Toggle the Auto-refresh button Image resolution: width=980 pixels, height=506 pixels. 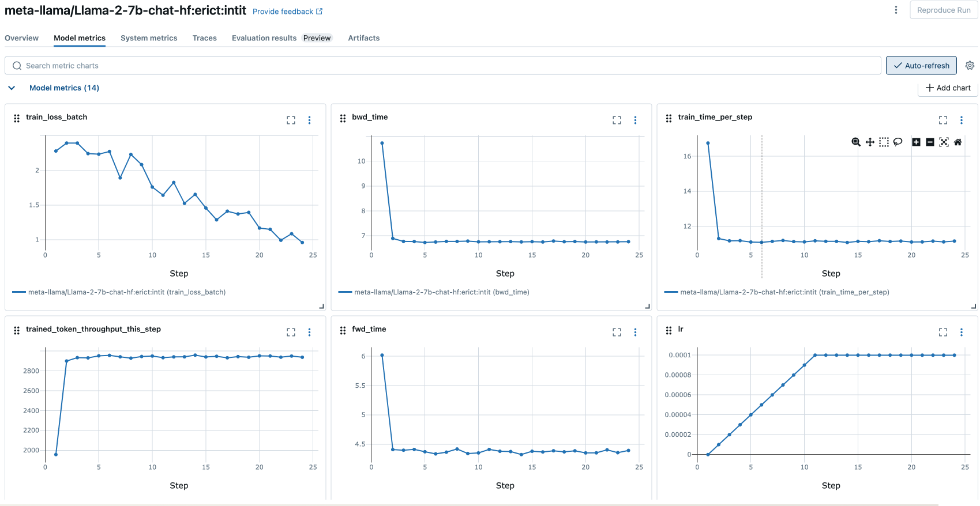click(921, 66)
